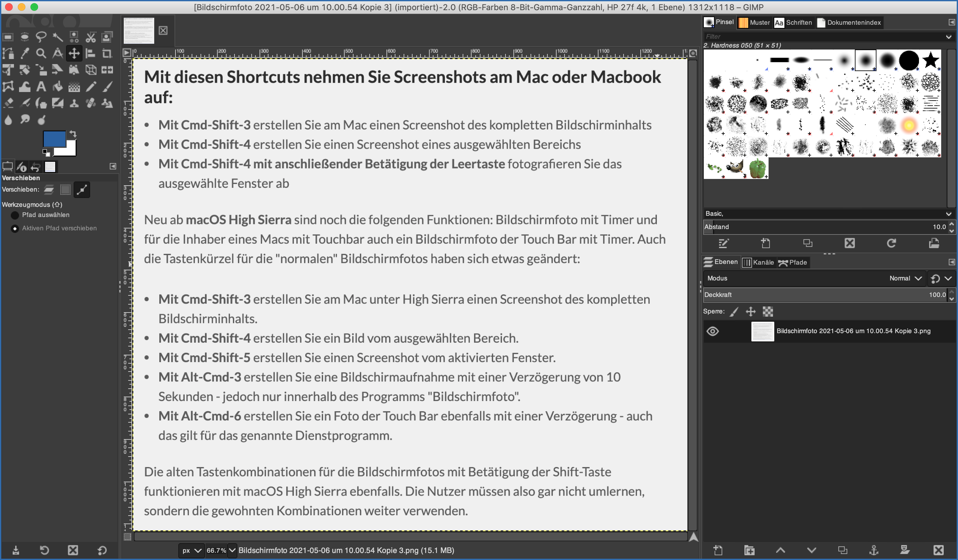Select the Text tool
The width and height of the screenshot is (958, 560).
coord(41,87)
